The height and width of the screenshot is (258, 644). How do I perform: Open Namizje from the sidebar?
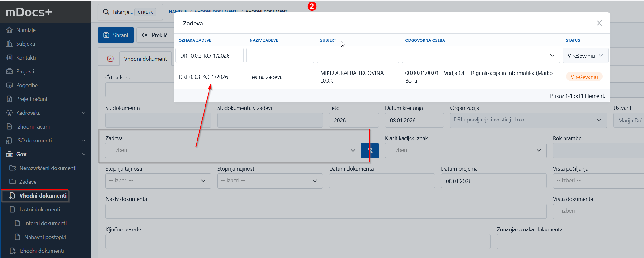click(26, 30)
